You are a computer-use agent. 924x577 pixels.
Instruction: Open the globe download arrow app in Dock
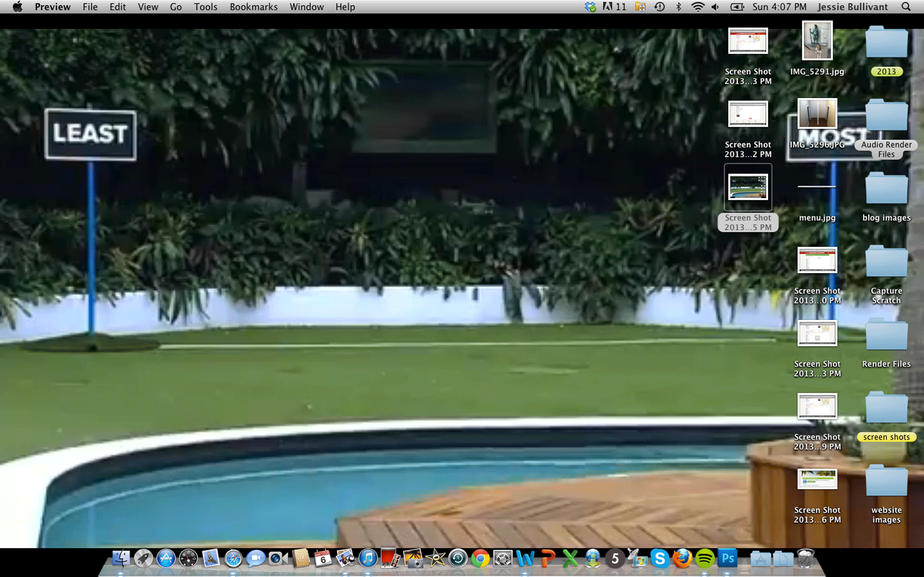[x=593, y=558]
